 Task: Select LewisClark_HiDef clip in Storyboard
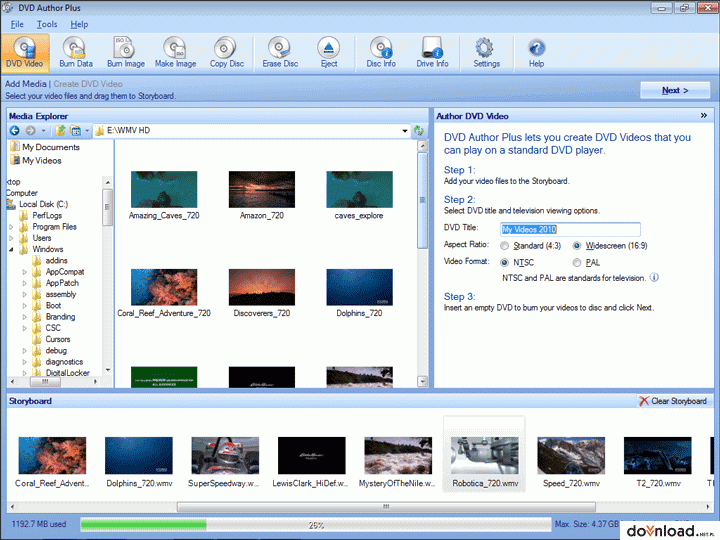pos(311,461)
